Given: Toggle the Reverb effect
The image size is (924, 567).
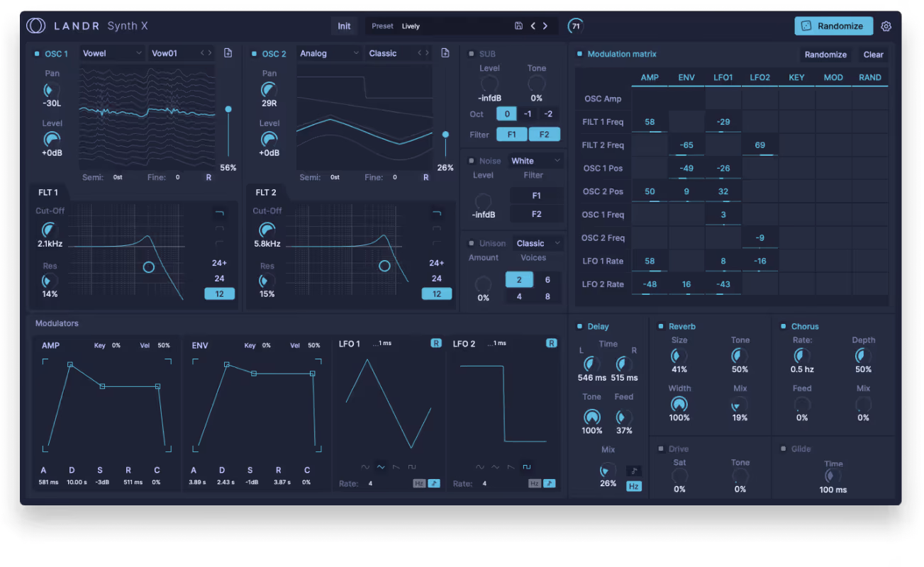Looking at the screenshot, I should click(x=661, y=327).
